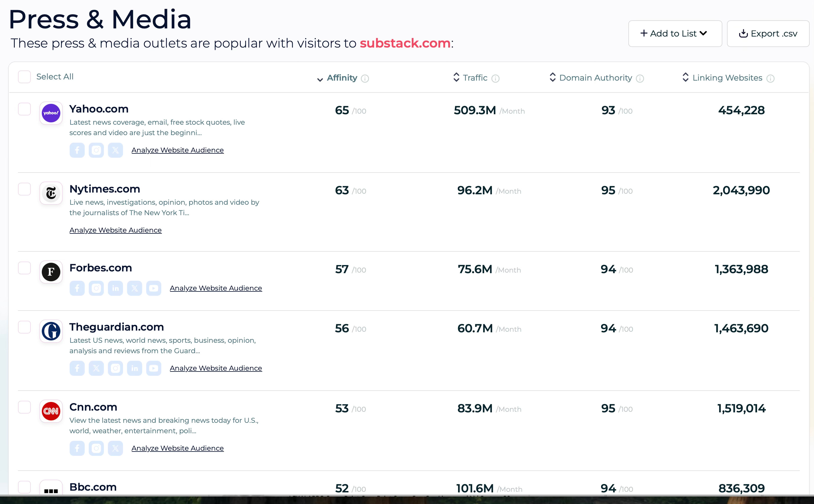
Task: Click the Yahoo purple logo
Action: pos(51,113)
